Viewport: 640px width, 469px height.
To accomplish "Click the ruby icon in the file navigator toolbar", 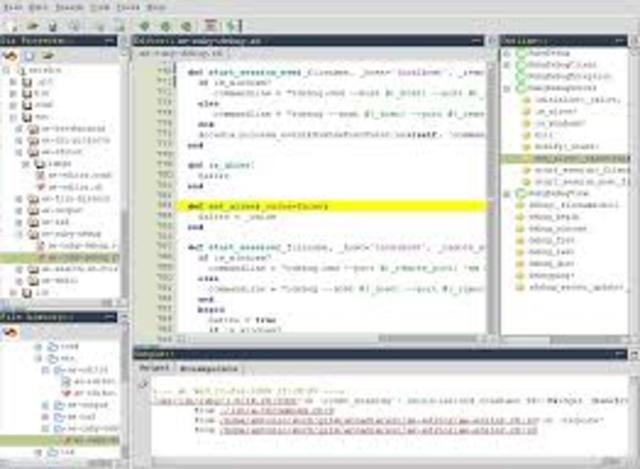I will [10, 333].
